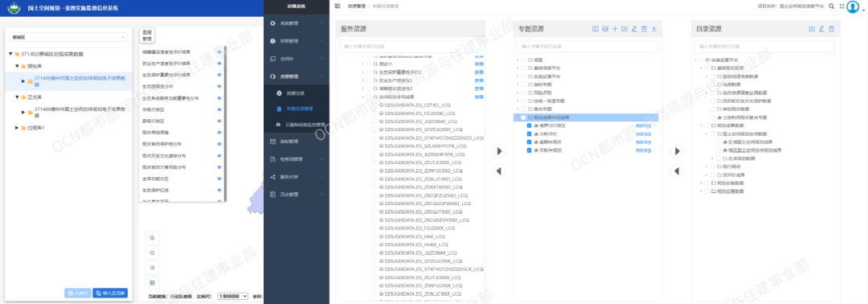Click right arrow between 服务资源 and 专题资源
The image size is (868, 304).
499,151
